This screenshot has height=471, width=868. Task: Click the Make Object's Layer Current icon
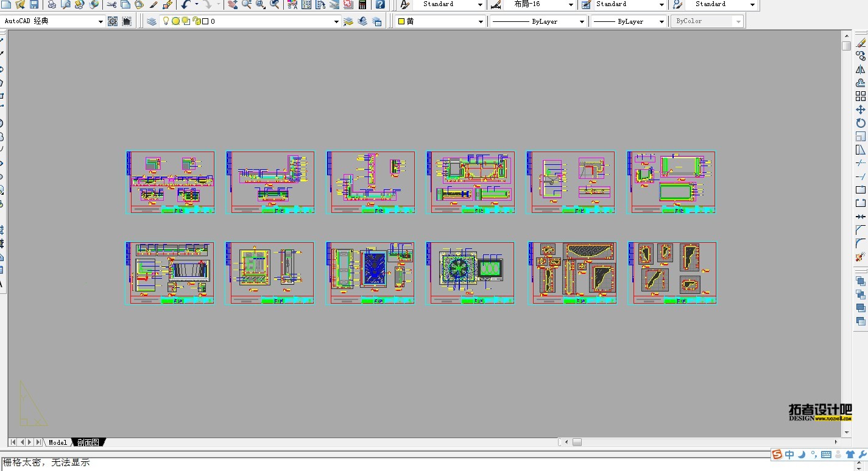[x=348, y=21]
